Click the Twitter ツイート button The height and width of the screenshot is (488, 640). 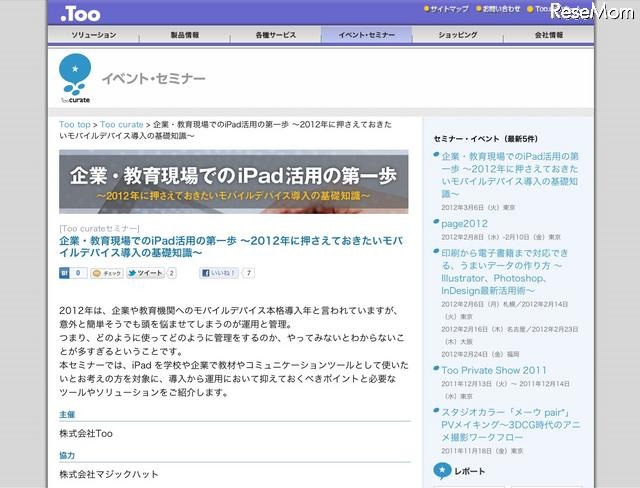145,273
